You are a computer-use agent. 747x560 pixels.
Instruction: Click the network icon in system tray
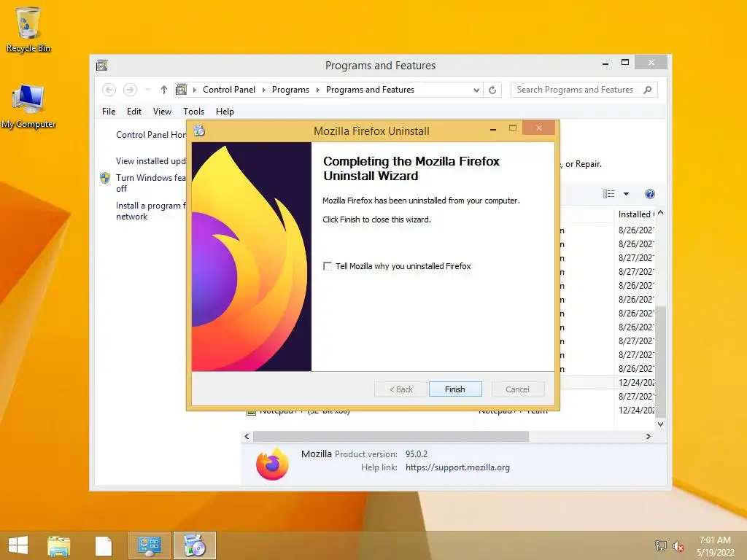(x=660, y=545)
